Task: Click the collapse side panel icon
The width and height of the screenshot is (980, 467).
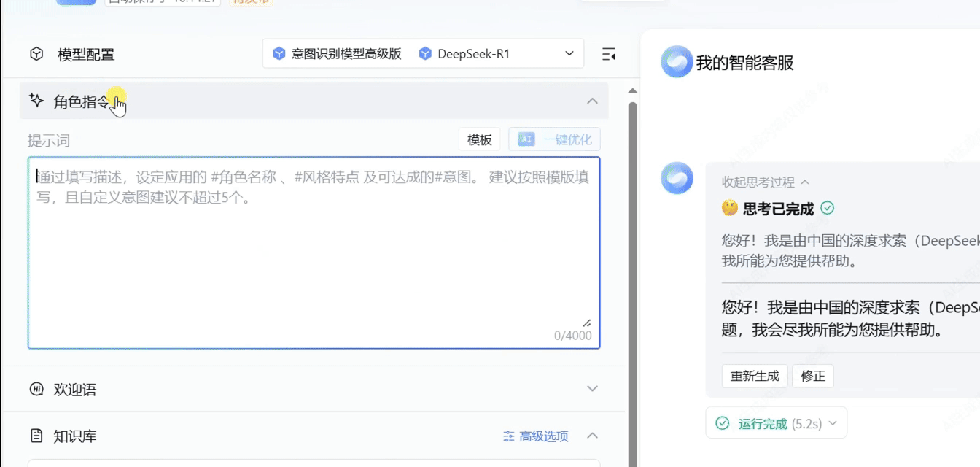Action: (608, 54)
